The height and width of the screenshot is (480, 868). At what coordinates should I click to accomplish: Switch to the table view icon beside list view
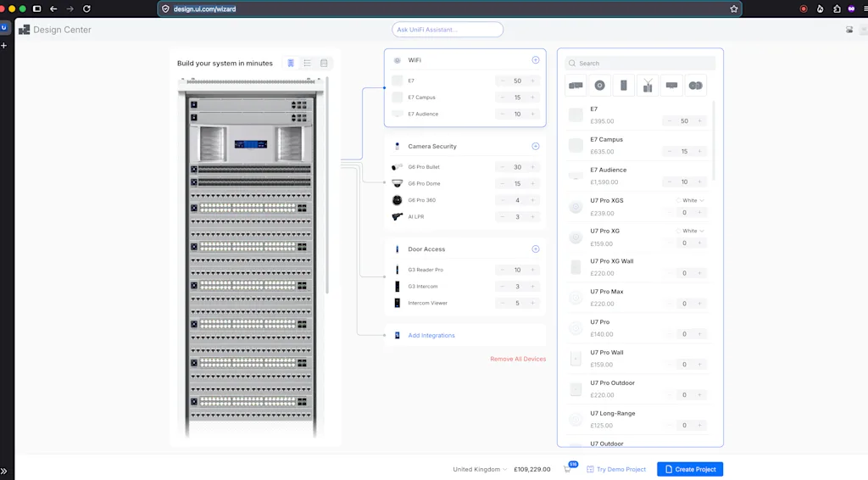(324, 63)
